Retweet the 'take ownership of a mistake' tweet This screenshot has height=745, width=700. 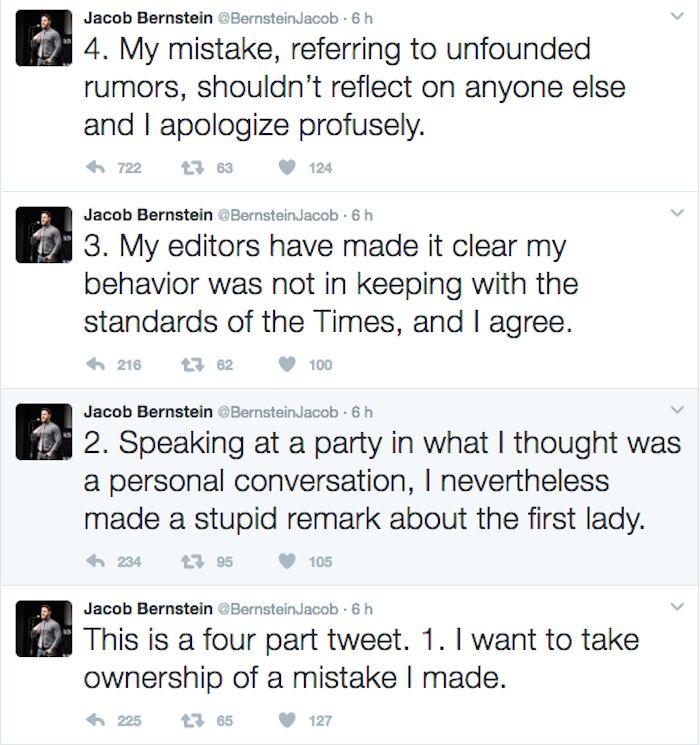(191, 720)
